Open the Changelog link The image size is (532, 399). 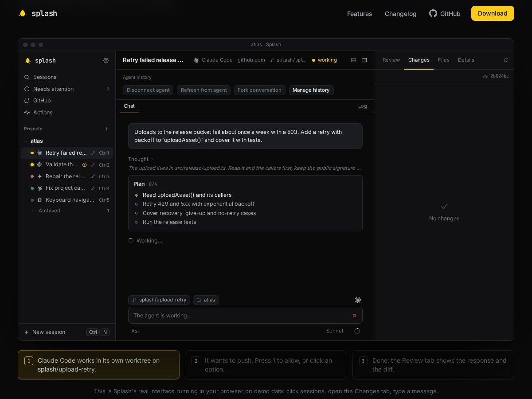click(401, 14)
